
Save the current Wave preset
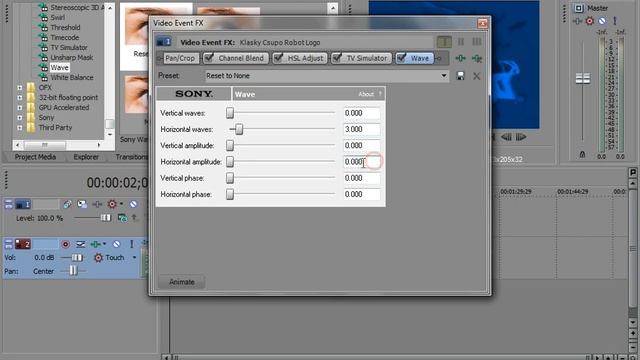tap(460, 76)
